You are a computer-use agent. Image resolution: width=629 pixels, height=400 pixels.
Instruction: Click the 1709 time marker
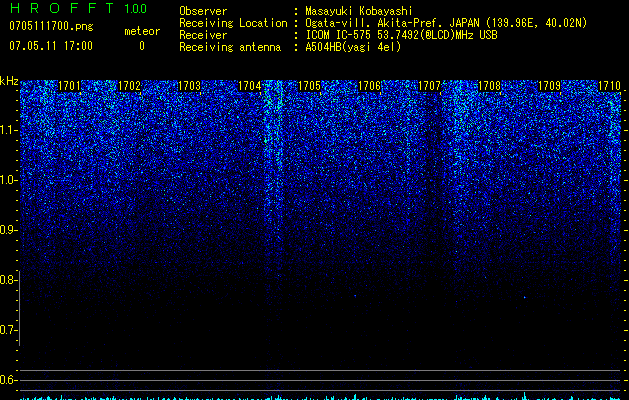549,86
